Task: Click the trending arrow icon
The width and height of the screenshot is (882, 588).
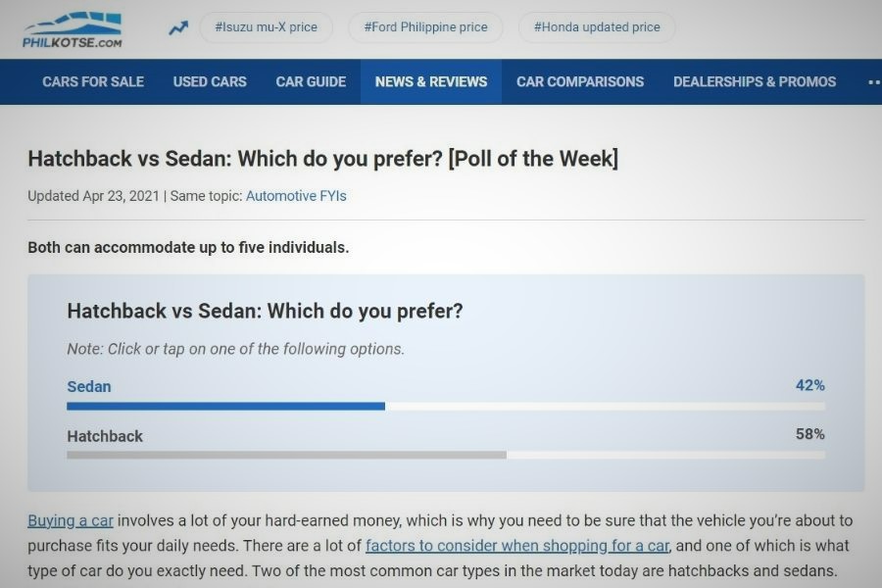Action: pos(178,27)
